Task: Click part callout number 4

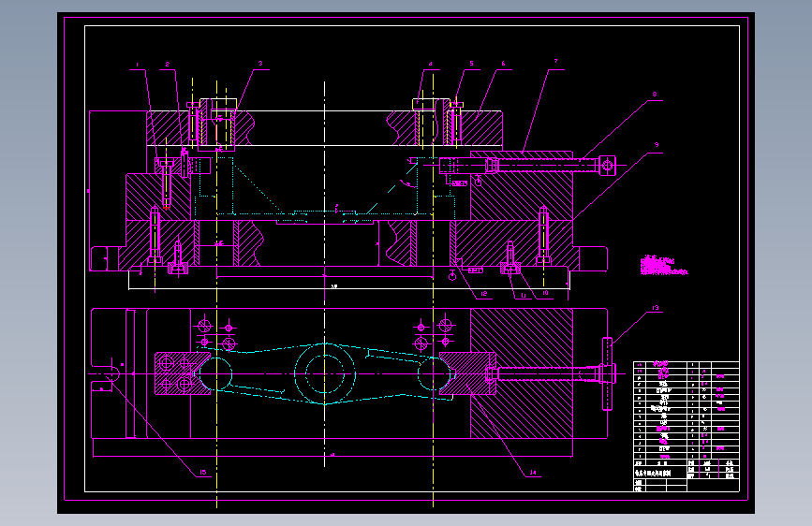Action: (x=430, y=65)
